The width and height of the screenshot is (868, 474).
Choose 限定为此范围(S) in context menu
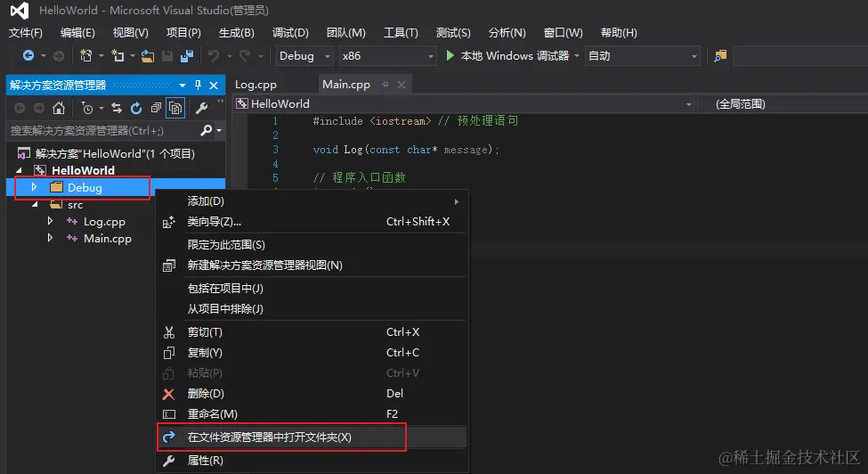pyautogui.click(x=312, y=245)
